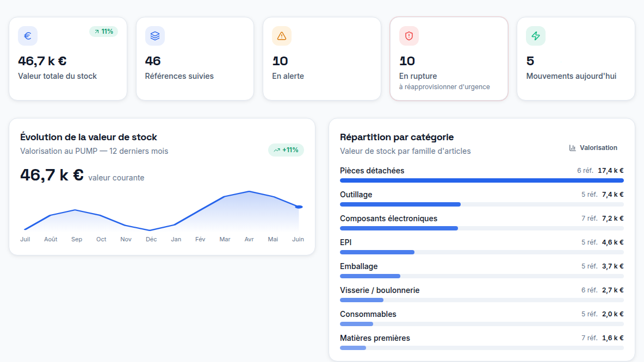This screenshot has width=644, height=362.
Task: Click the Fév month label on chart
Action: (200, 239)
